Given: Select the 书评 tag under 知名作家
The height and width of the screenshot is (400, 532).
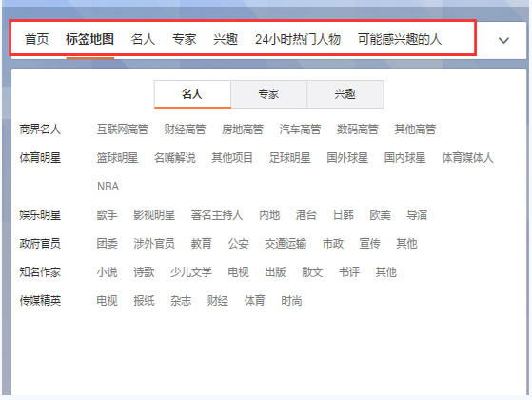Looking at the screenshot, I should tap(349, 272).
